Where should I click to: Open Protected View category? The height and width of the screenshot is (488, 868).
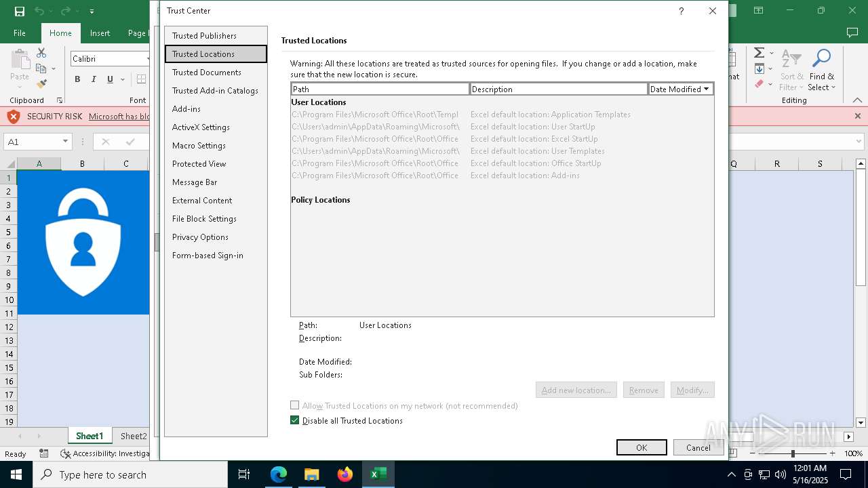click(x=216, y=164)
